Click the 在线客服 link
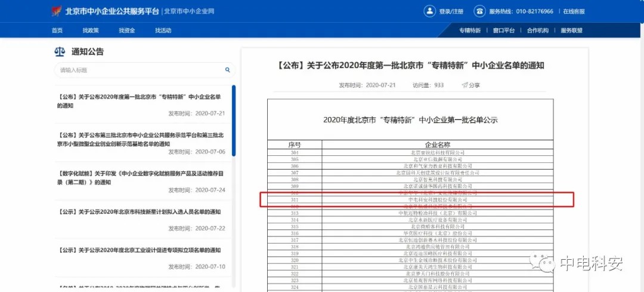The image size is (644, 292). coord(574,11)
